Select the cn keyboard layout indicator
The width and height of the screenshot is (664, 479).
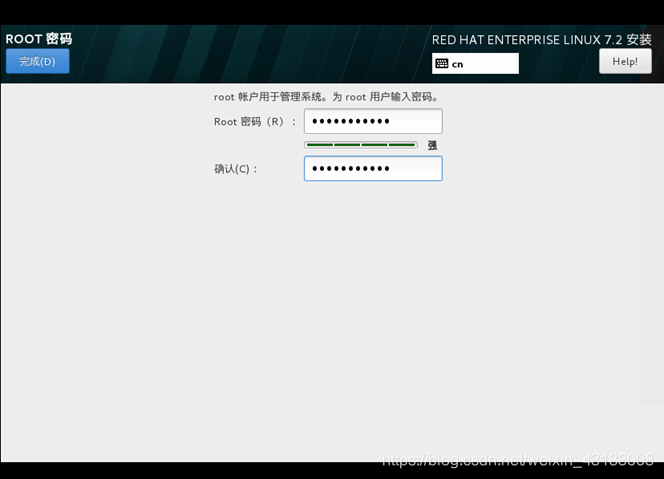coord(475,64)
